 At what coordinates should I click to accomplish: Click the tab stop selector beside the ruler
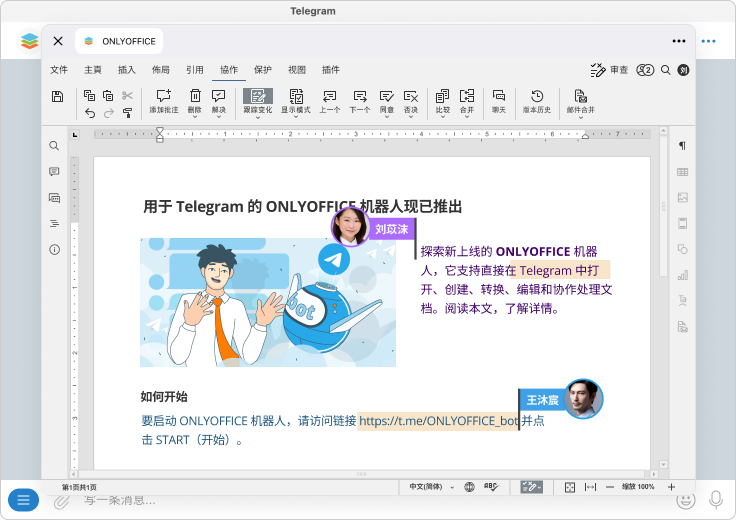[75, 135]
